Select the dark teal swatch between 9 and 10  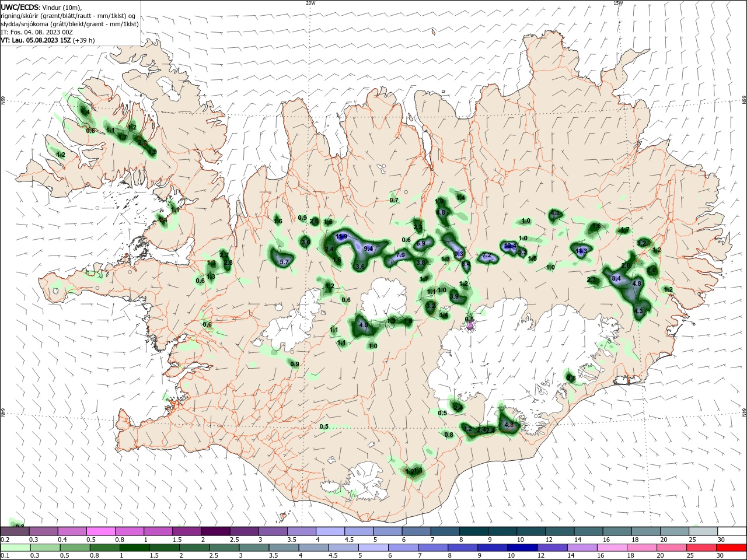502,531
